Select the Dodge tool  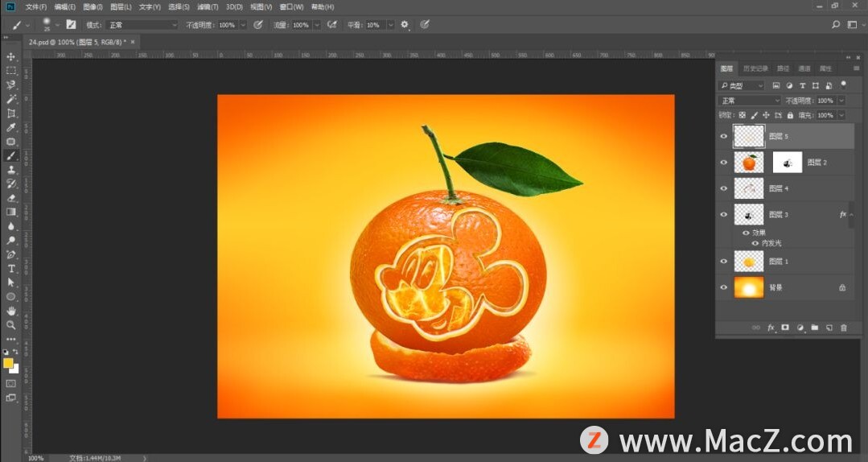[10, 241]
